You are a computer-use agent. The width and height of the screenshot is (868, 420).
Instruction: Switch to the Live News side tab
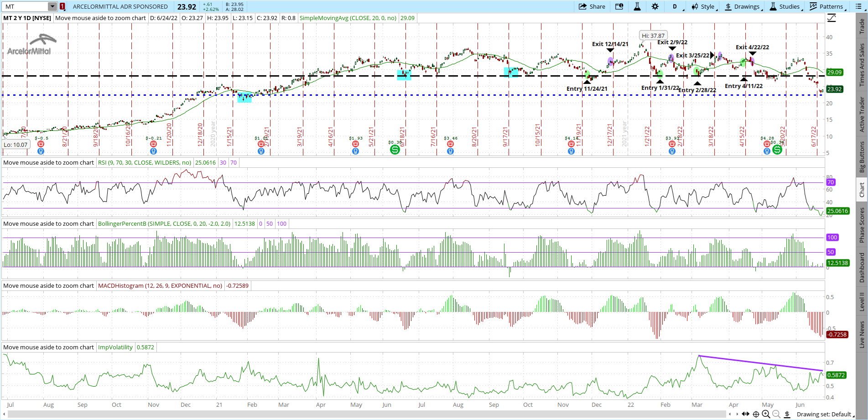(862, 334)
